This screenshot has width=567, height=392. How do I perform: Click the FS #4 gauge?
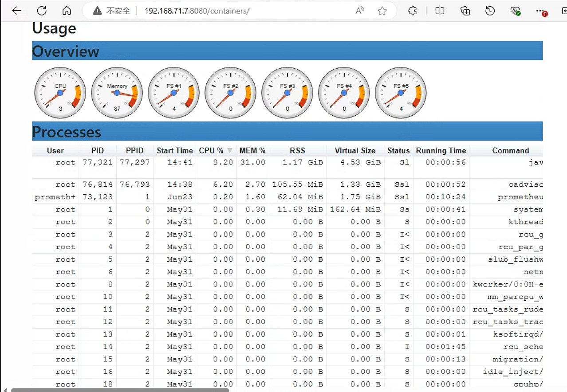click(344, 93)
